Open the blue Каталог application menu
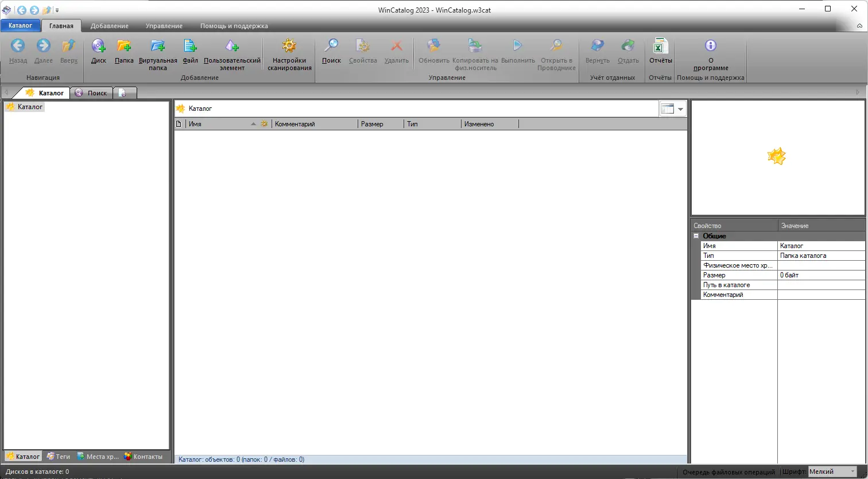The image size is (868, 479). 21,25
